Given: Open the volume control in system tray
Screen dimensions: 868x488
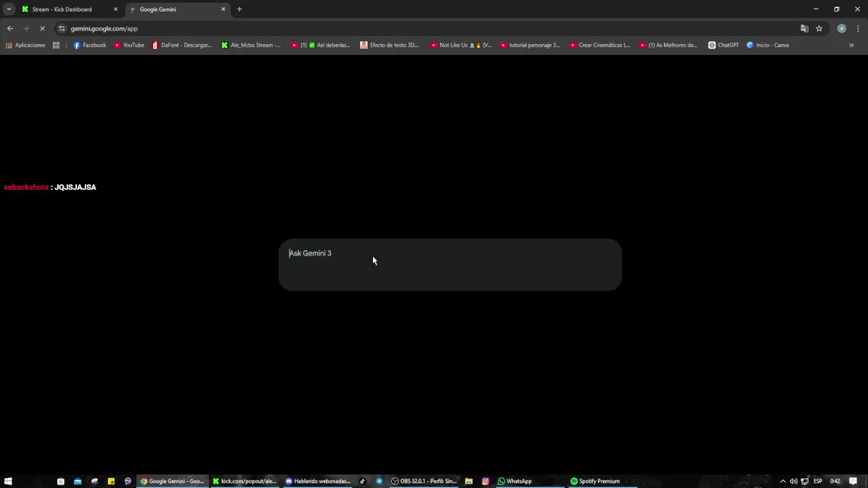Looking at the screenshot, I should pyautogui.click(x=793, y=481).
